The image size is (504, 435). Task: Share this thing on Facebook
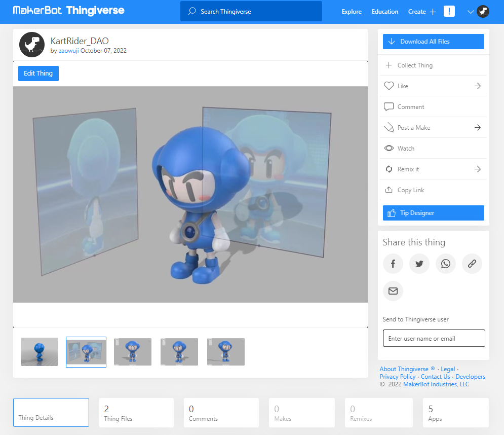click(x=393, y=264)
